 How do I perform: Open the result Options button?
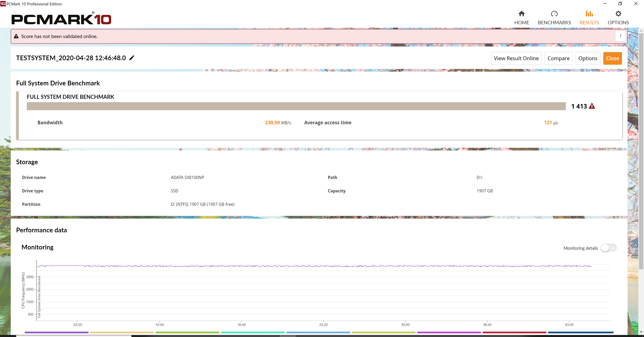pyautogui.click(x=587, y=58)
